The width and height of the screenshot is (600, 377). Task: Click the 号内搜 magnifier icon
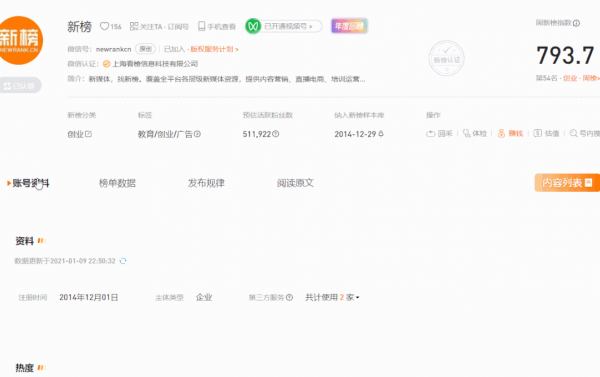pyautogui.click(x=573, y=133)
